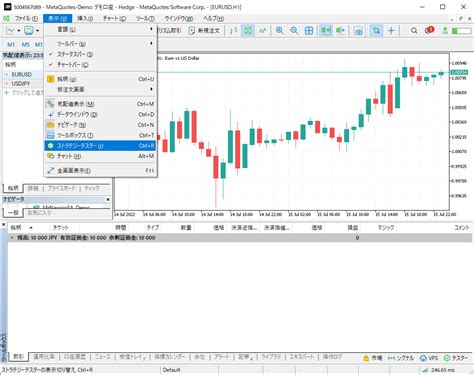This screenshot has height=375, width=474.
Task: Toggle the chart auto scroll button
Action: pos(326,31)
